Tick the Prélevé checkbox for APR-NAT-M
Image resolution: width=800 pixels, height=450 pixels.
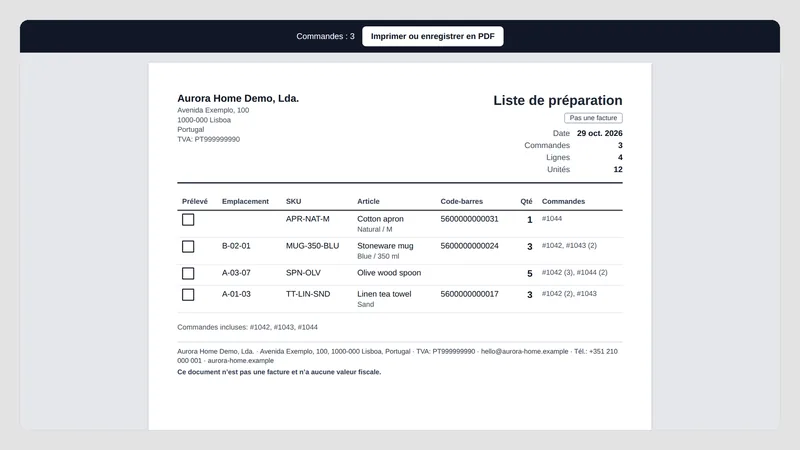188,219
